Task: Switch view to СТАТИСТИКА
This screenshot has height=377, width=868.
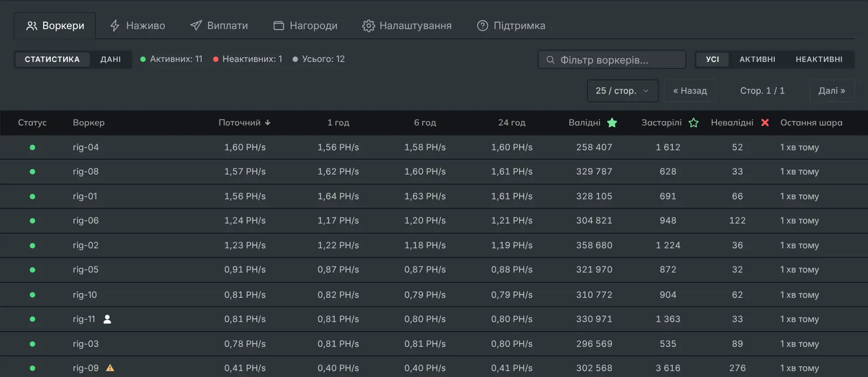Action: click(x=52, y=59)
